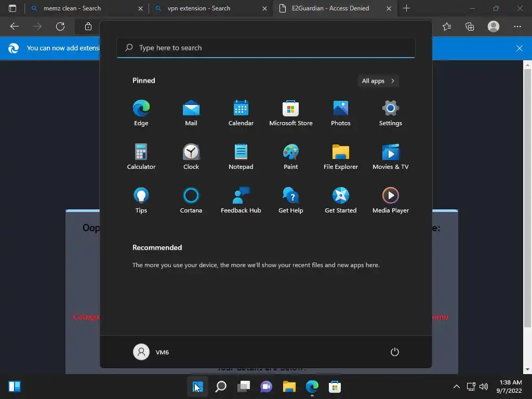Open the Settings gear app

[391, 113]
